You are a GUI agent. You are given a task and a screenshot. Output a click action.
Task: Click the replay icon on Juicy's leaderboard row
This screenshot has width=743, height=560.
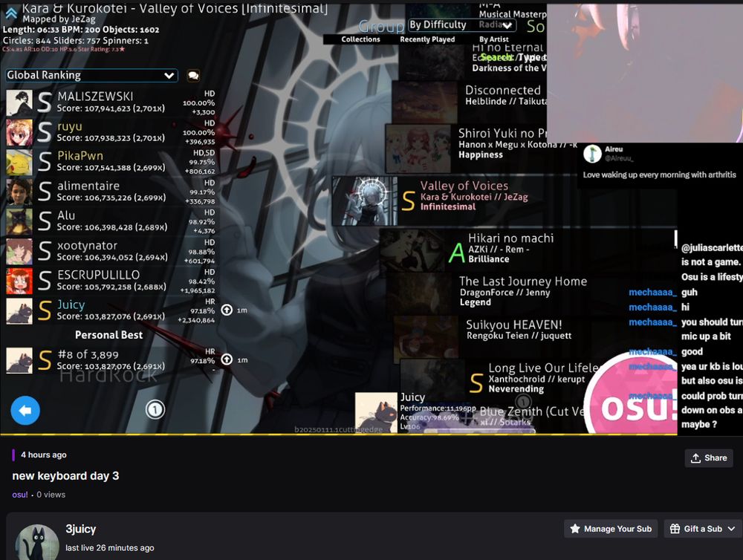point(227,310)
